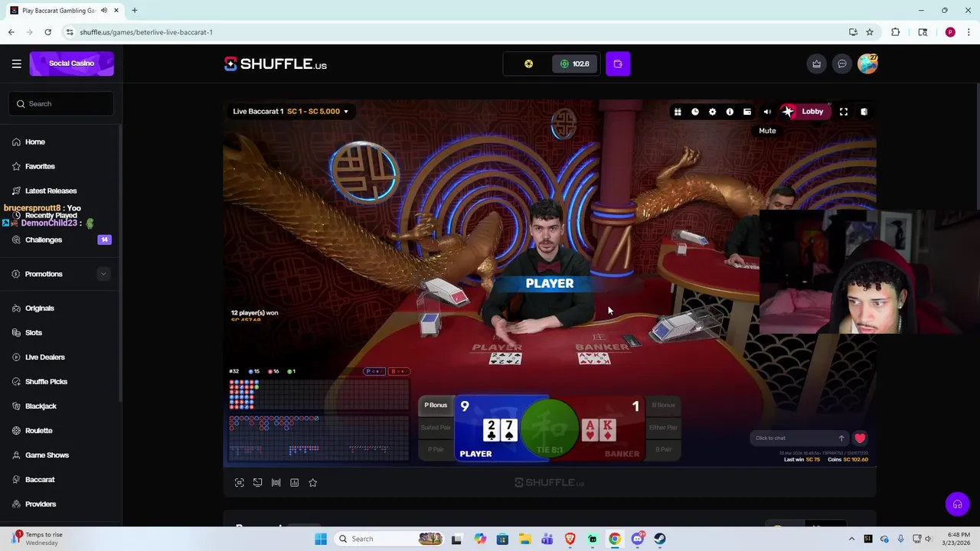Open the user profile avatar
This screenshot has width=980, height=551.
pyautogui.click(x=867, y=64)
